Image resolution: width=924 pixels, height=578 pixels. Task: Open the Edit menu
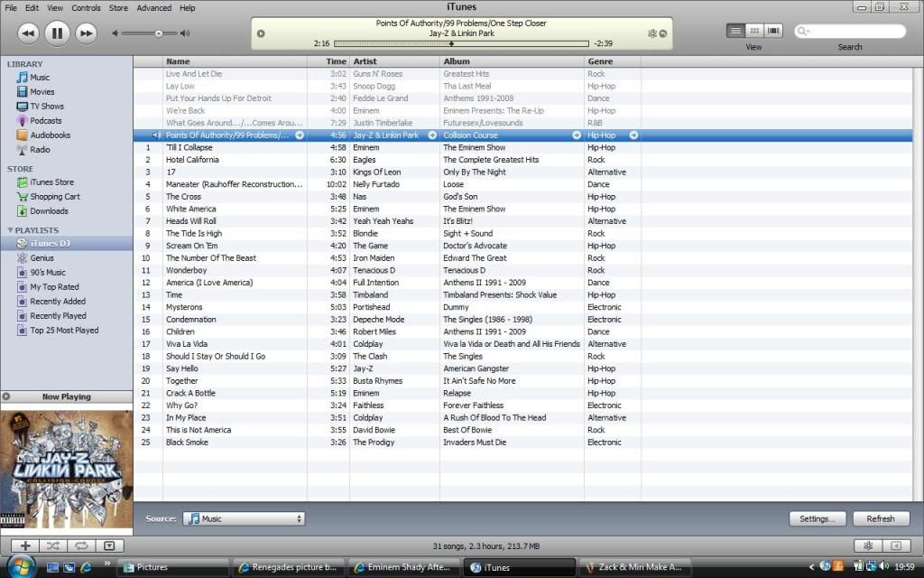tap(32, 7)
